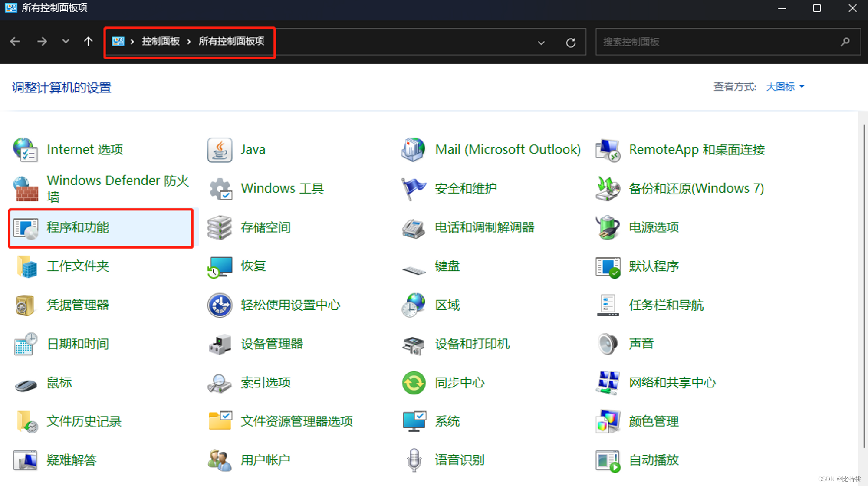
Task: Open the Internet 选项 globe icon
Action: tap(25, 150)
